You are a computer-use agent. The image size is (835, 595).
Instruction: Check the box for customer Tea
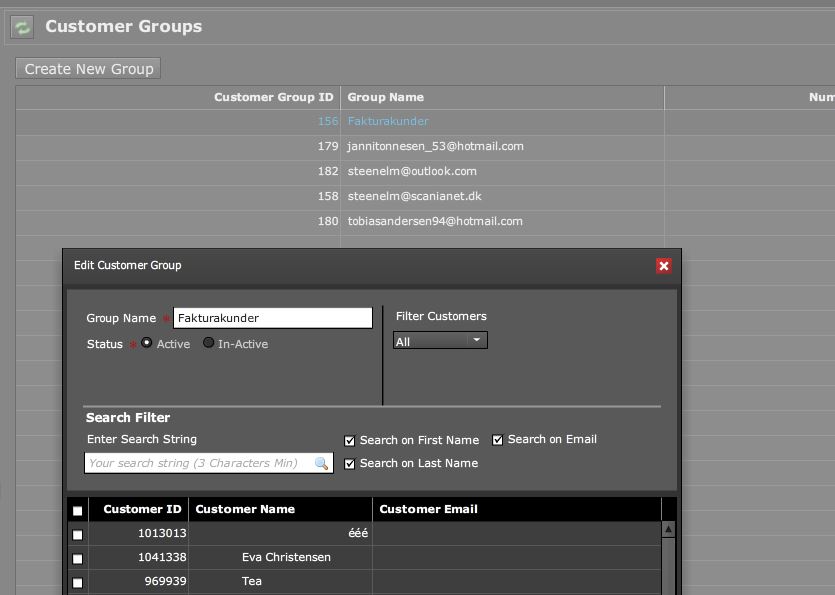point(78,582)
